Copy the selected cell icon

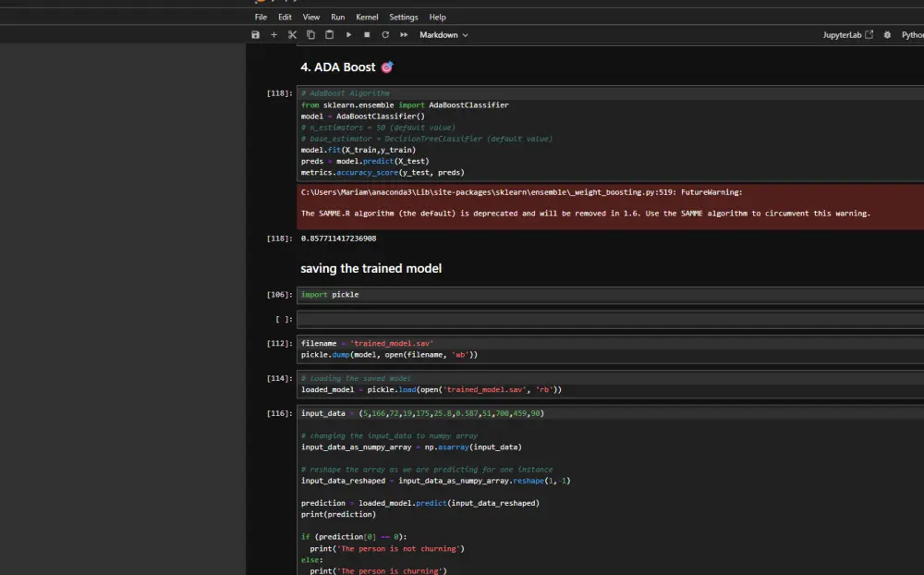coord(310,35)
